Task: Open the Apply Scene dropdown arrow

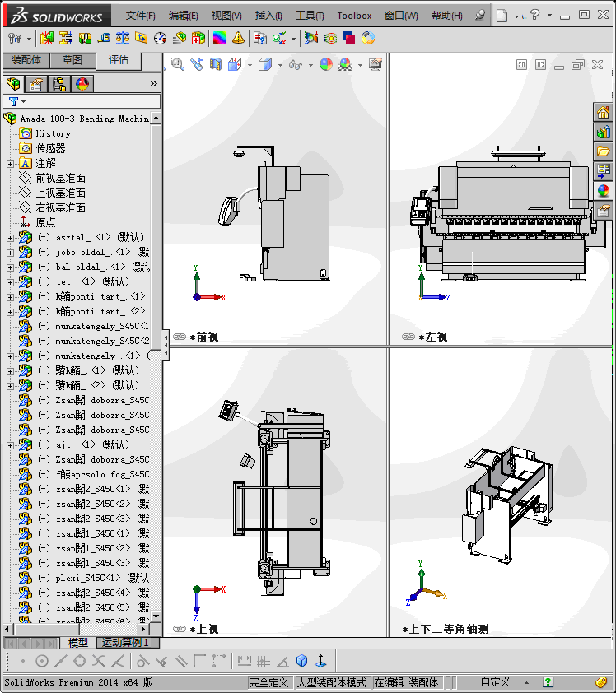Action: 361,65
